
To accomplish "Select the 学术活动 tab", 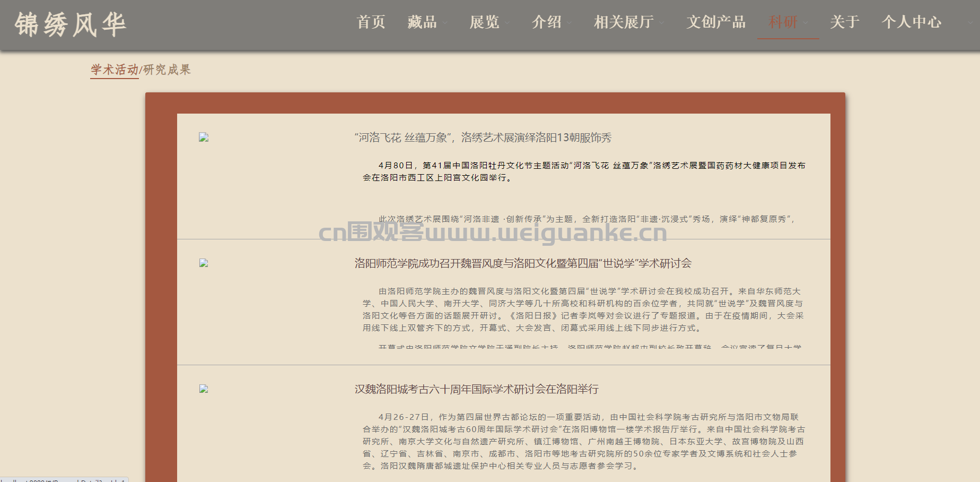I will click(x=114, y=70).
